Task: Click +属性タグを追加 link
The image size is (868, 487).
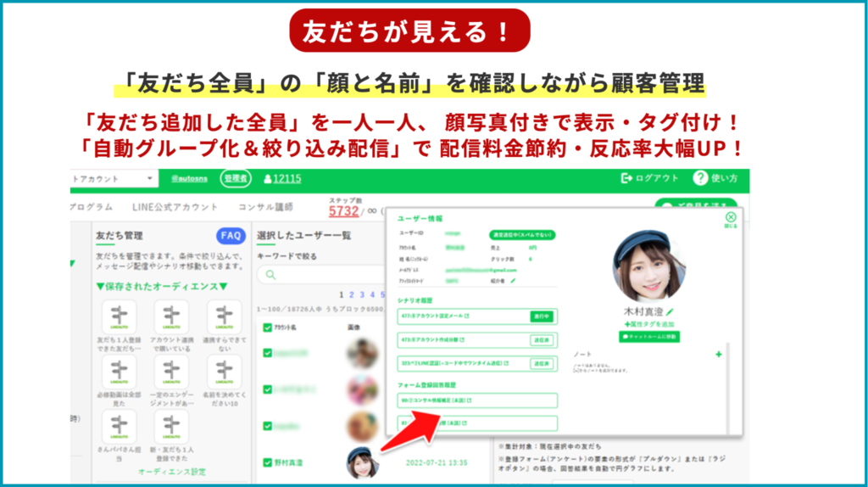Action: click(648, 325)
